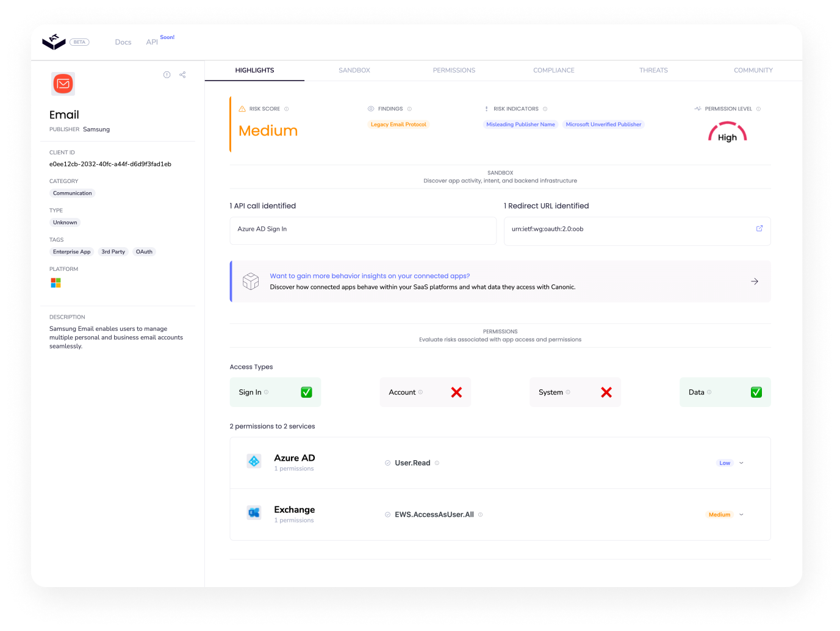Image resolution: width=840 pixels, height=631 pixels.
Task: Open the Docs link in header
Action: pyautogui.click(x=123, y=42)
